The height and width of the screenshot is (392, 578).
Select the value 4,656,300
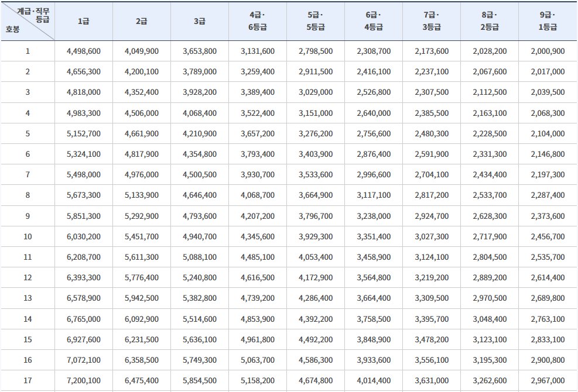[84, 72]
